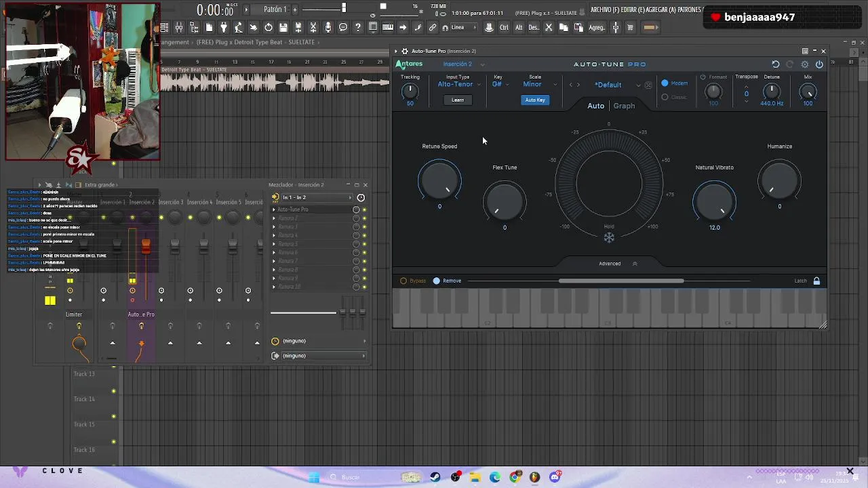Open Chrome from the Windows taskbar
This screenshot has width=868, height=488.
tap(515, 477)
